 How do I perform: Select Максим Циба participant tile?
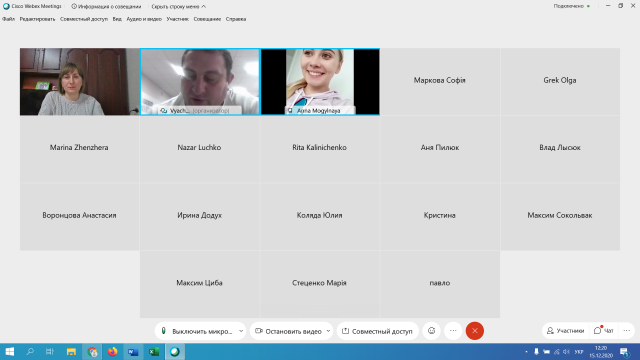coord(200,284)
